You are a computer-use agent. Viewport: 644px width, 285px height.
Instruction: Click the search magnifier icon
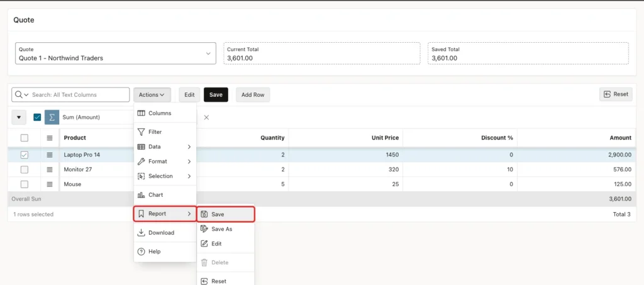pyautogui.click(x=18, y=94)
